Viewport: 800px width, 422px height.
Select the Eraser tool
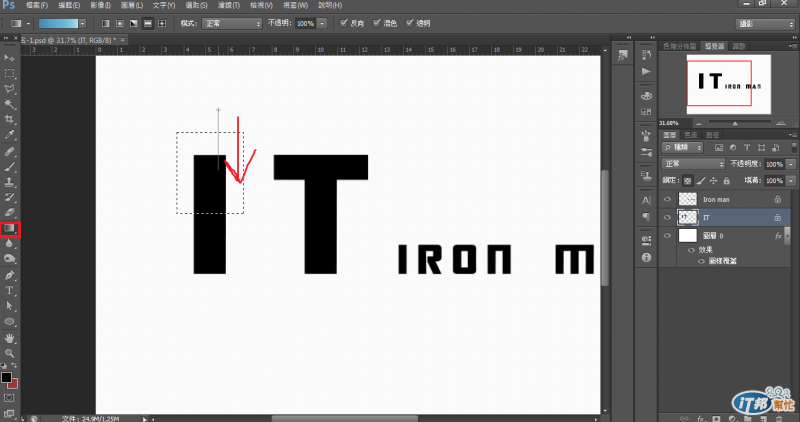[9, 213]
